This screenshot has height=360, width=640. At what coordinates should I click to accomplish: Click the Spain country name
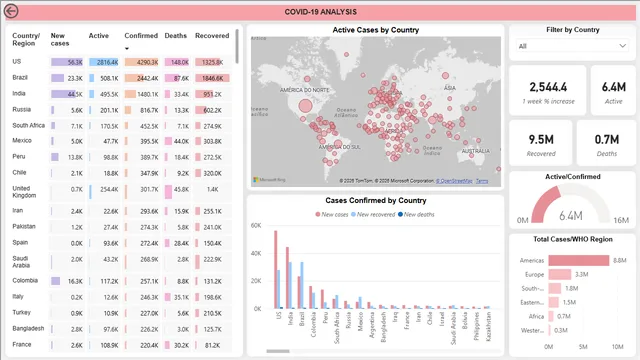point(20,242)
